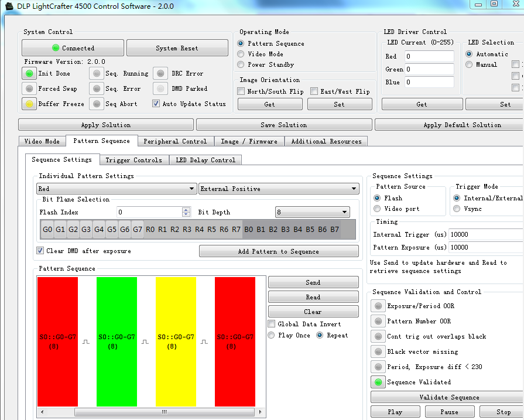Click the Init Done status indicator
This screenshot has height=420, width=524.
click(29, 73)
